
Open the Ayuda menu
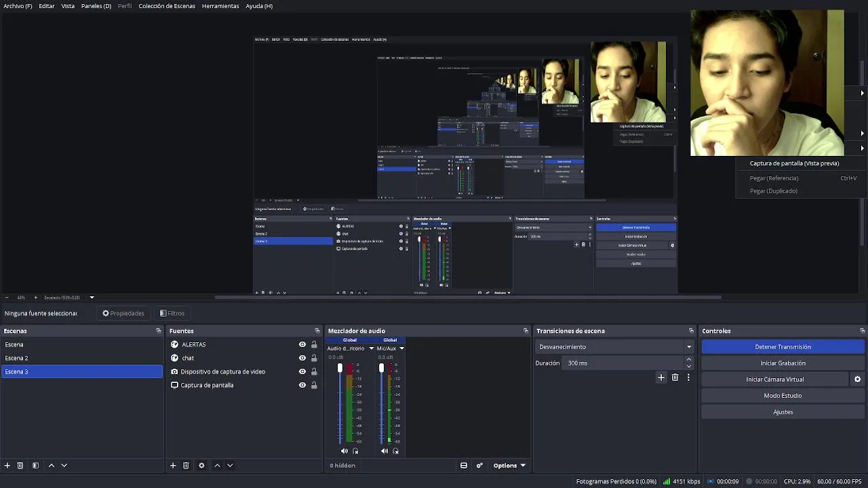point(259,6)
